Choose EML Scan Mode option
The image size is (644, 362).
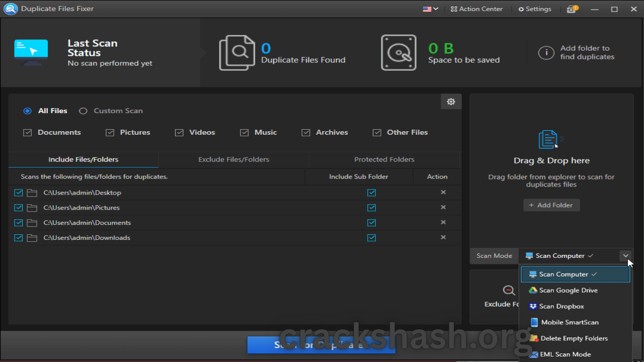pos(575,354)
